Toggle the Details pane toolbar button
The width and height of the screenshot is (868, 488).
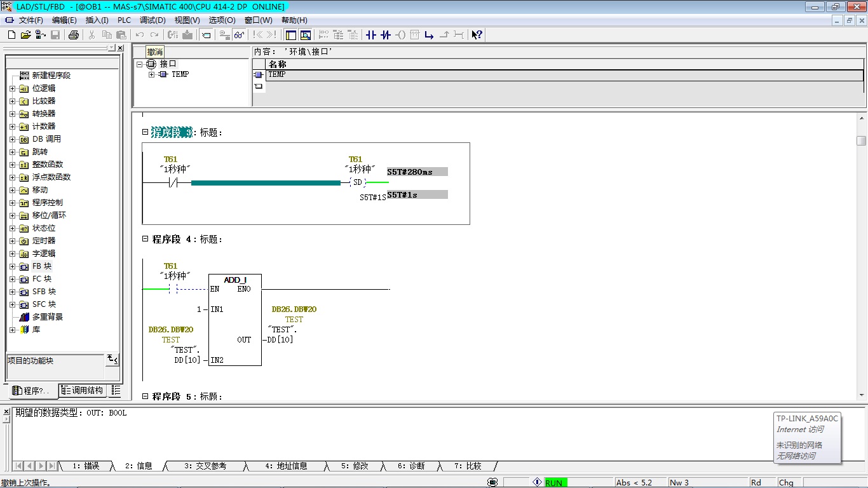305,35
